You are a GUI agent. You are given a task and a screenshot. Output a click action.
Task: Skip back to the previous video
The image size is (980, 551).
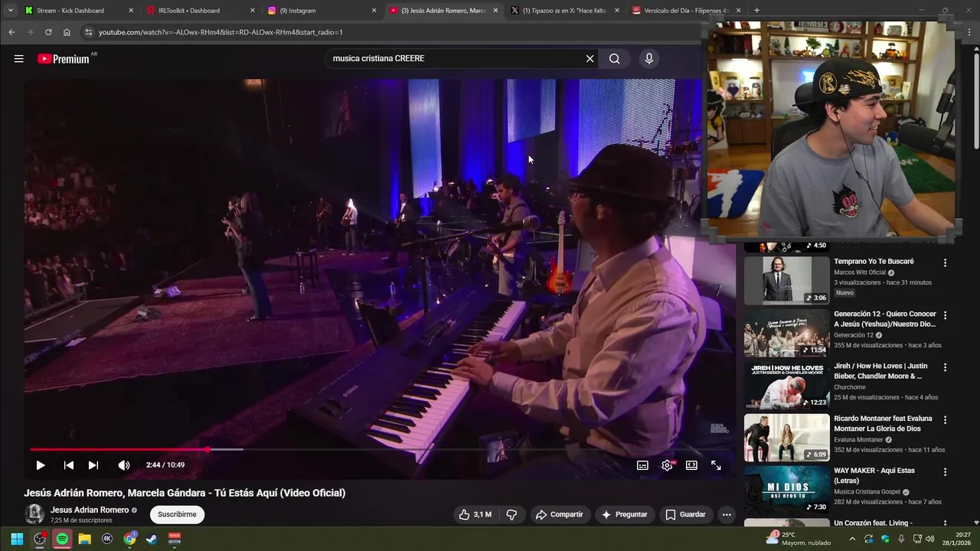click(x=69, y=465)
